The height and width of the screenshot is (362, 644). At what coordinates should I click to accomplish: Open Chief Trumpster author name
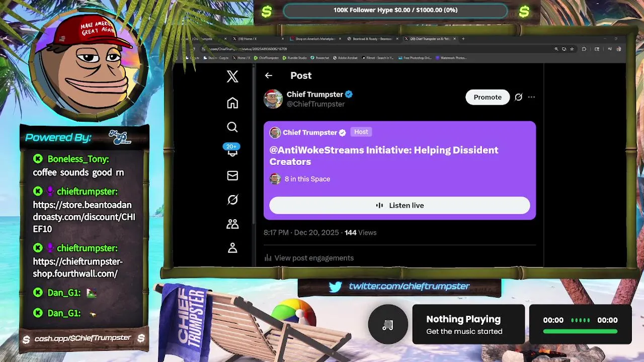coord(315,94)
